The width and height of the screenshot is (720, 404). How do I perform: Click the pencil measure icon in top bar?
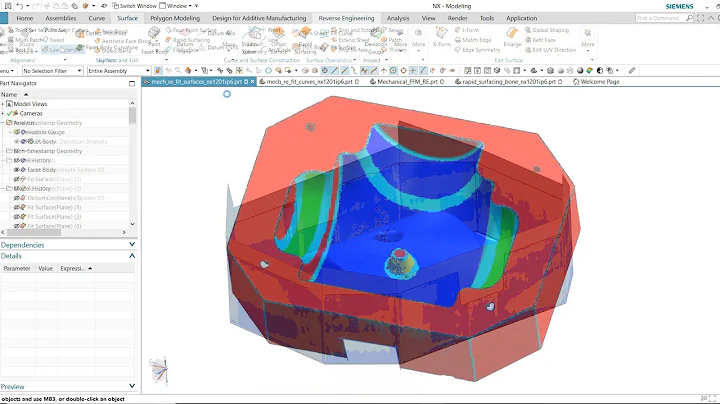coord(632,71)
